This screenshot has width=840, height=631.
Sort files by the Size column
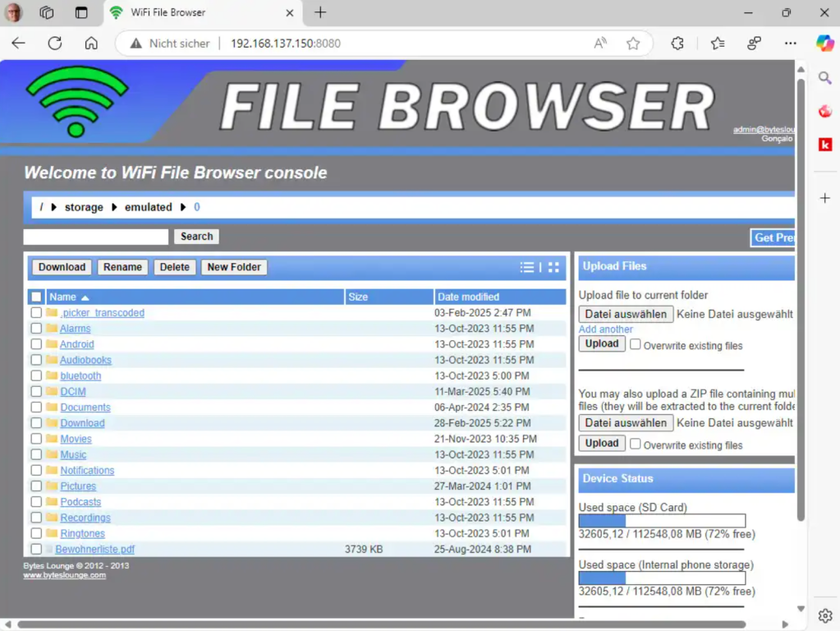click(358, 297)
